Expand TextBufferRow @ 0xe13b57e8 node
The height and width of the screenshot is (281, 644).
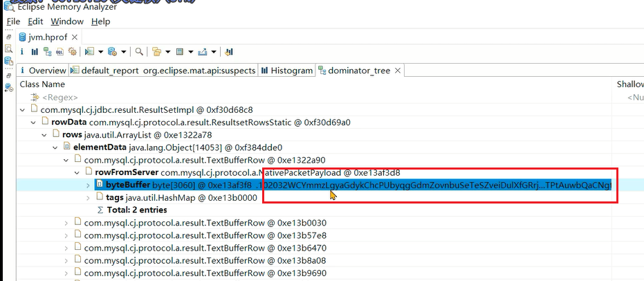66,236
